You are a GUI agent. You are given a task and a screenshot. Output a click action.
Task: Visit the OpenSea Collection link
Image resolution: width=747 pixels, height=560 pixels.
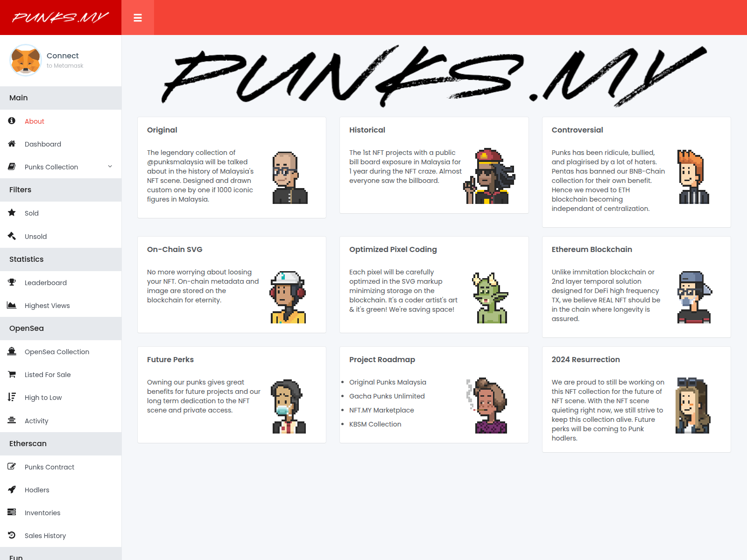(x=61, y=352)
